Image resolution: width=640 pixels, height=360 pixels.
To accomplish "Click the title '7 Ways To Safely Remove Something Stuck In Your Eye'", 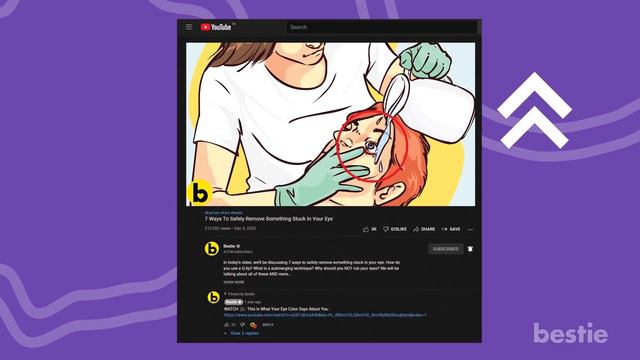I will 269,219.
